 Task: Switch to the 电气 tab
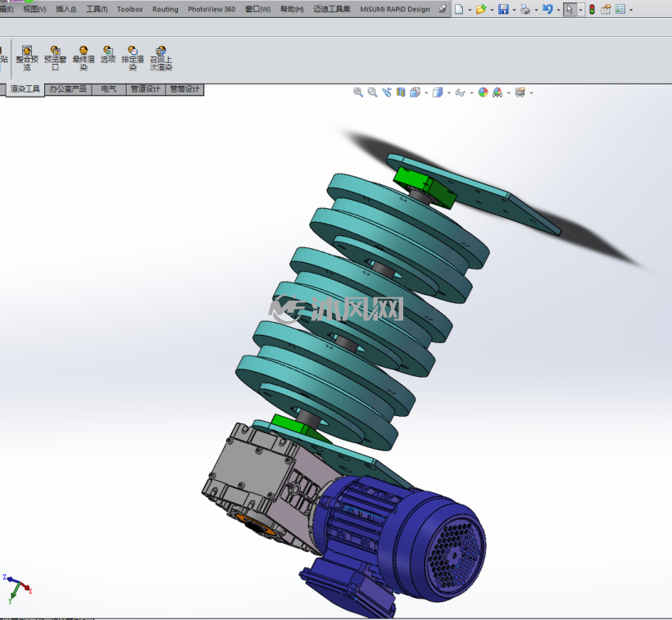click(x=109, y=89)
